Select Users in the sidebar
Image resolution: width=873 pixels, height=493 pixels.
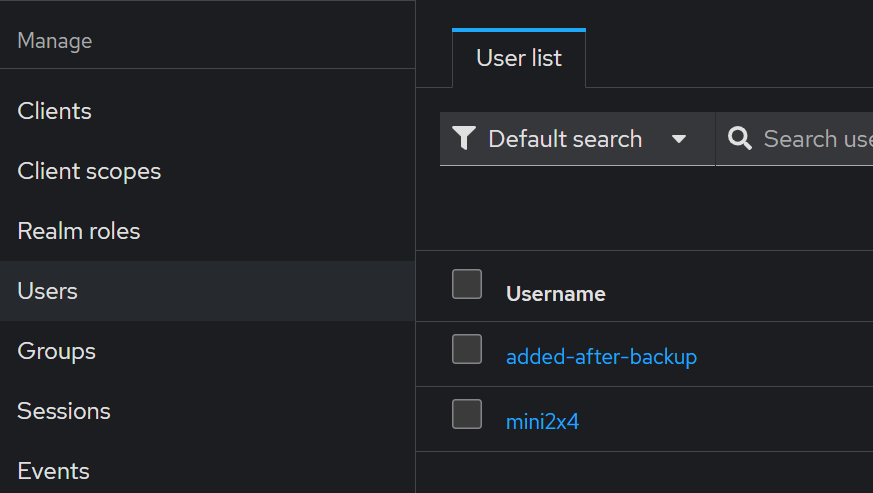(48, 291)
